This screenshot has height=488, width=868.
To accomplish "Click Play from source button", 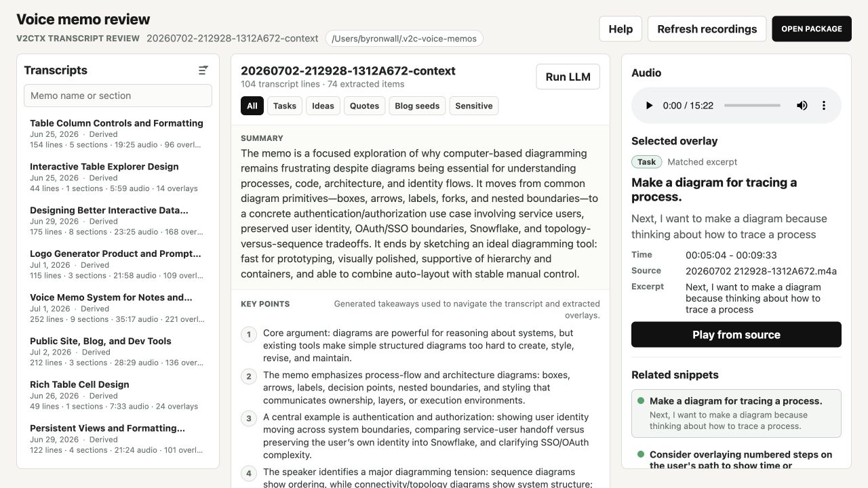I will point(736,335).
